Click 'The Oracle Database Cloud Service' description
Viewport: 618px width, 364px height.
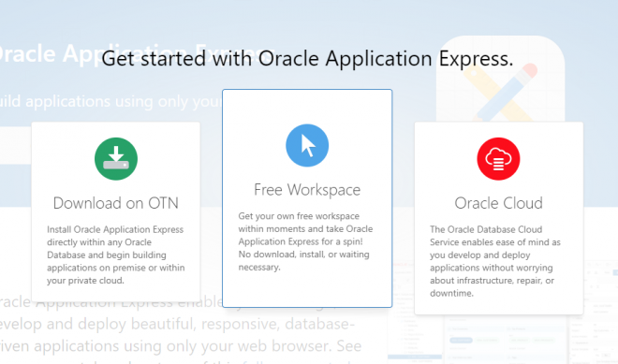pos(495,261)
